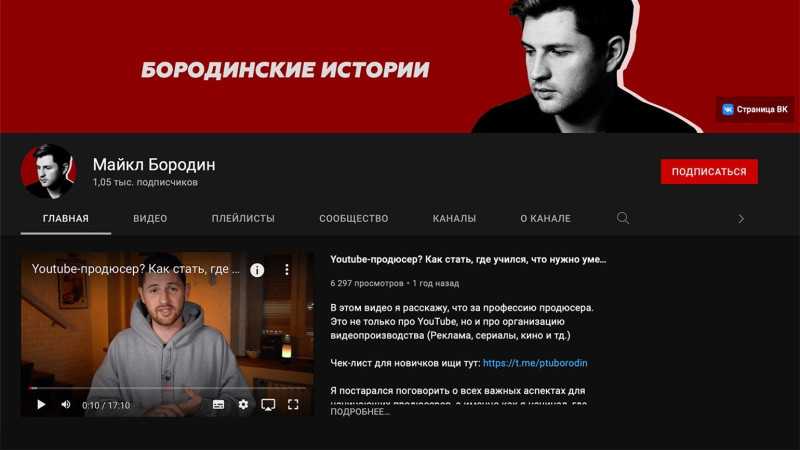Viewport: 800px width, 450px height.
Task: Click the video title overlay in player
Action: (135, 269)
